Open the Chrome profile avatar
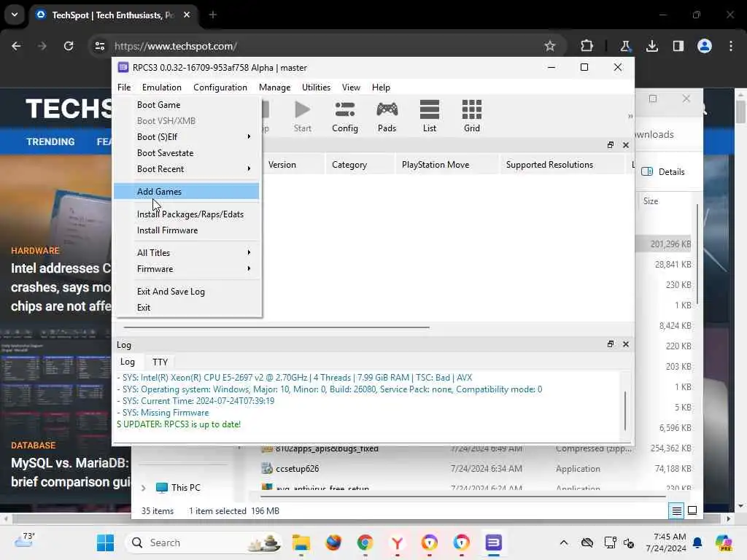The height and width of the screenshot is (560, 747). click(705, 46)
